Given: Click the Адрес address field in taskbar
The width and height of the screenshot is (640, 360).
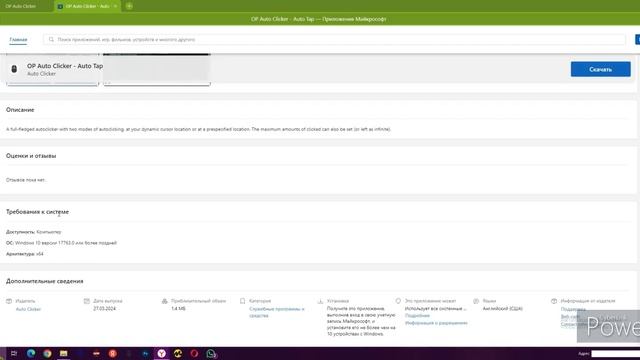Looking at the screenshot, I should tap(616, 353).
